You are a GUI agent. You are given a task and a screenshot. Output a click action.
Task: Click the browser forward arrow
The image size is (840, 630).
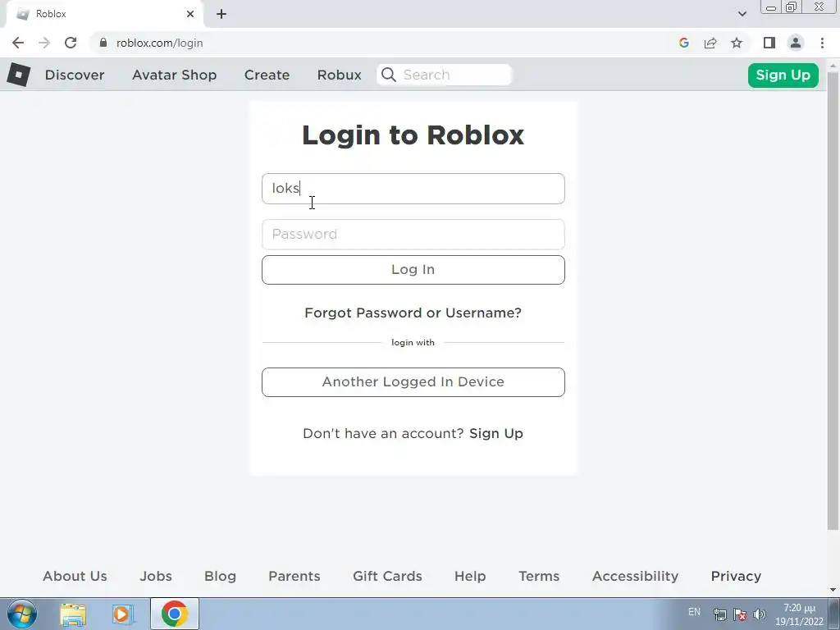44,43
